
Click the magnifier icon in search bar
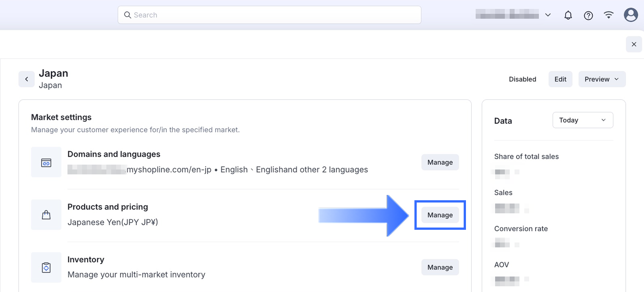pyautogui.click(x=128, y=15)
